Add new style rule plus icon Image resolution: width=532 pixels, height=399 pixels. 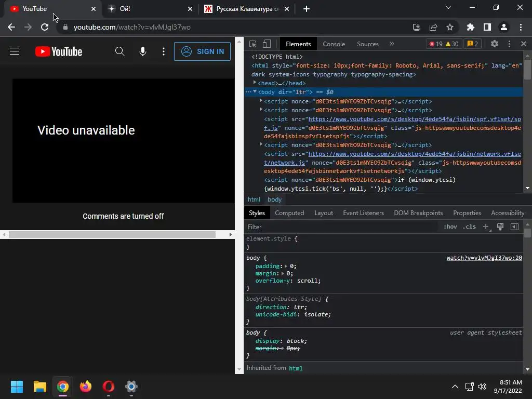[x=486, y=227]
